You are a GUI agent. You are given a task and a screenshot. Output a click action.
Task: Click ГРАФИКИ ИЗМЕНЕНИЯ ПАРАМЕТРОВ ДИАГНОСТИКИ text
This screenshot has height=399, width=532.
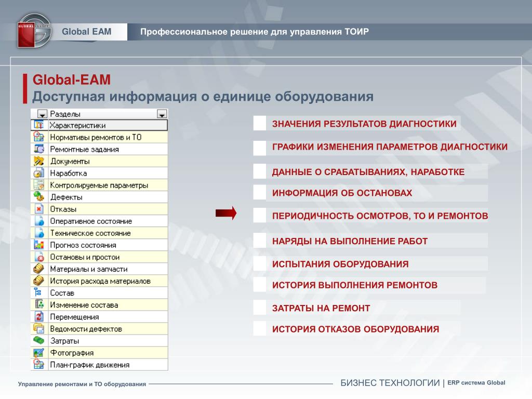click(390, 147)
